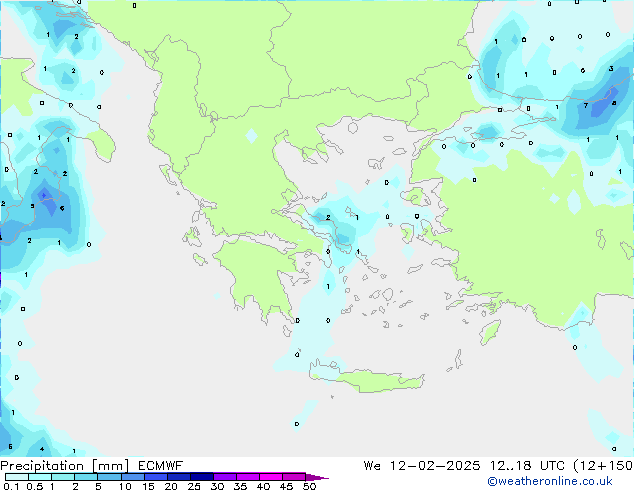Viewport: 634px width, 490px height.
Task: Click the '25' legend tick label
Action: 194,486
